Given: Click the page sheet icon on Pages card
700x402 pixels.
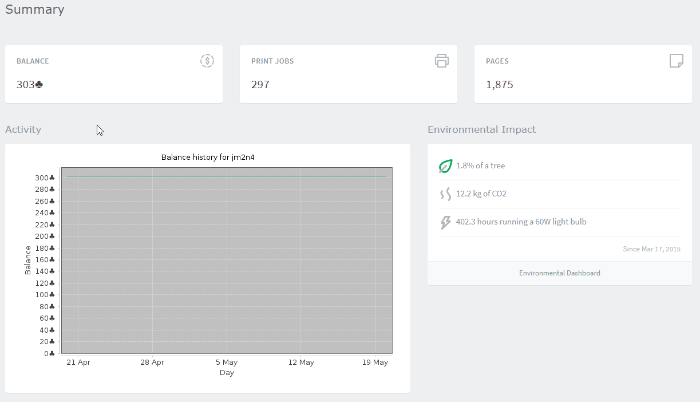Looking at the screenshot, I should click(x=676, y=61).
